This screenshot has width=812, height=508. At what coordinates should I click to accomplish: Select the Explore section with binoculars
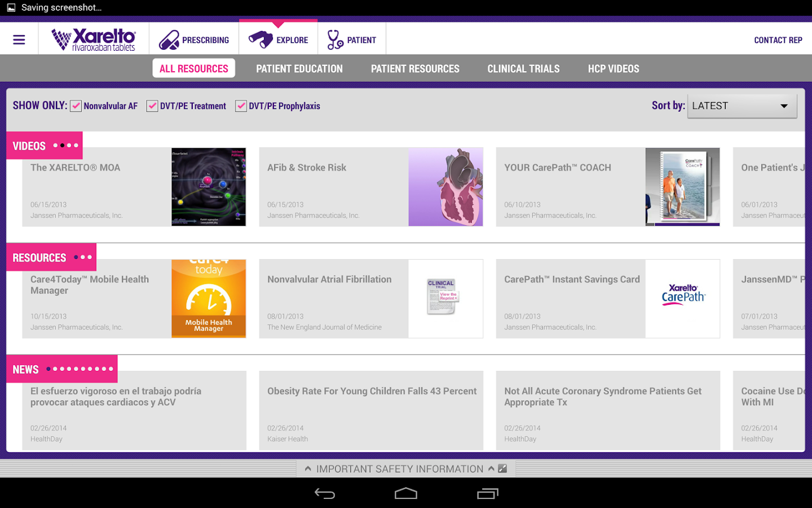tap(279, 40)
